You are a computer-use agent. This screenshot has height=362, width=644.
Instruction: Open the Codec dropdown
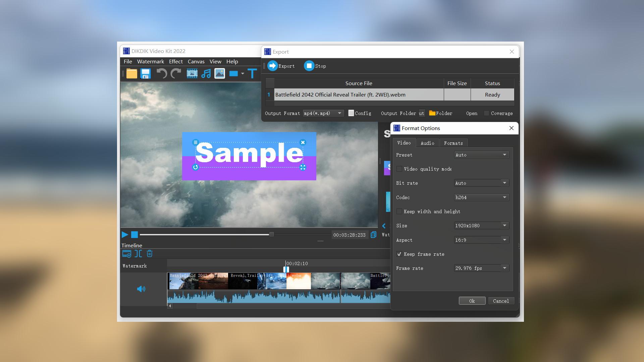(x=505, y=197)
